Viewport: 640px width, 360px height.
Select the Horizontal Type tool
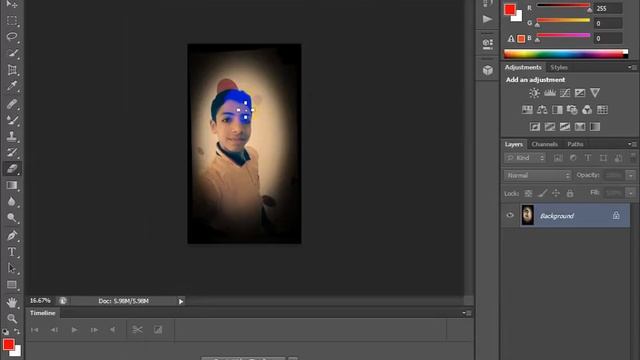click(12, 252)
